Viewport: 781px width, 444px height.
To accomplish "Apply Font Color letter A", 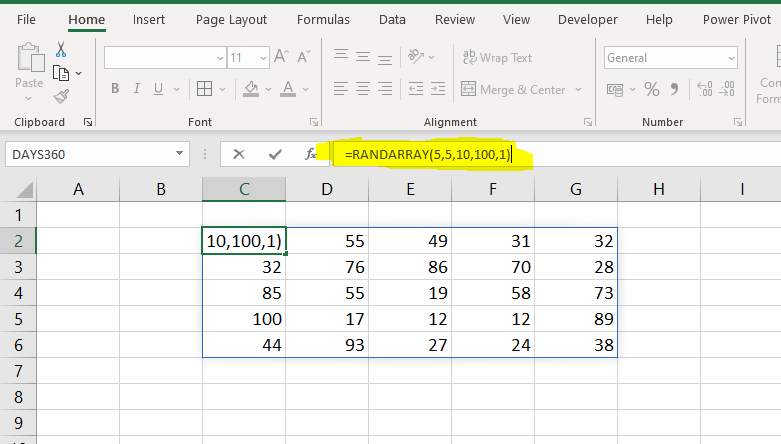I will [288, 89].
